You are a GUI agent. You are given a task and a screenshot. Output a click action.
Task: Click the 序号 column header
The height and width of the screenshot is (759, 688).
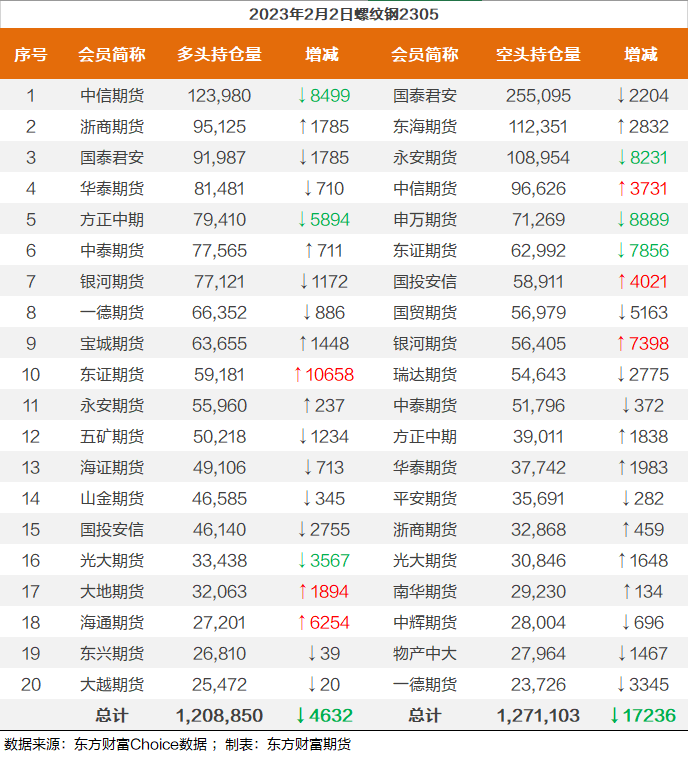pos(31,55)
